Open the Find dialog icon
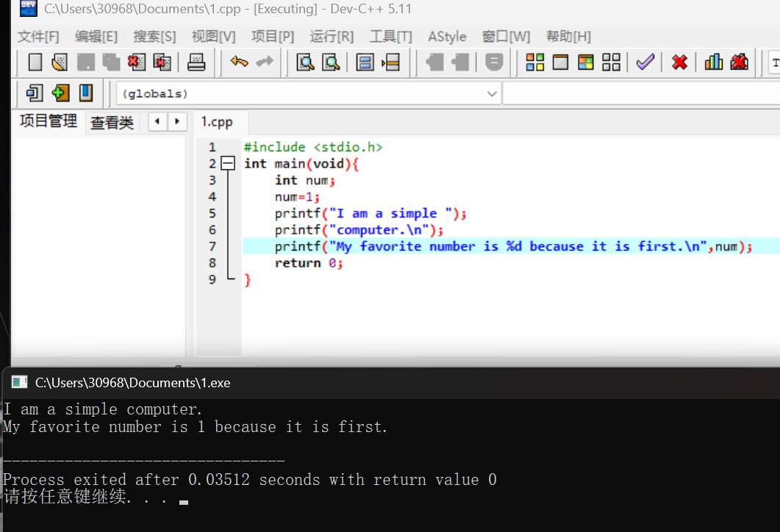This screenshot has height=532, width=780. tap(305, 62)
